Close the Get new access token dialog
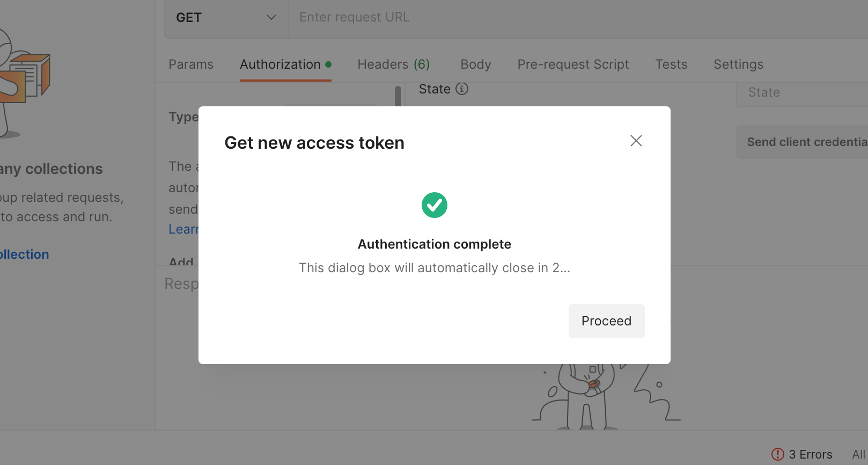This screenshot has height=465, width=868. point(636,141)
